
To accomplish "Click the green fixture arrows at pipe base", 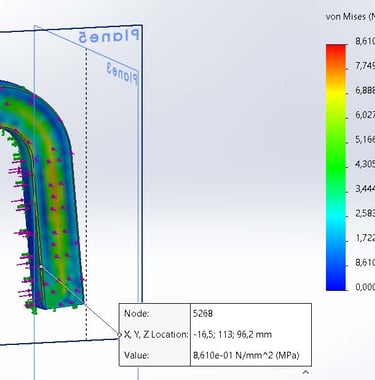I will click(32, 306).
